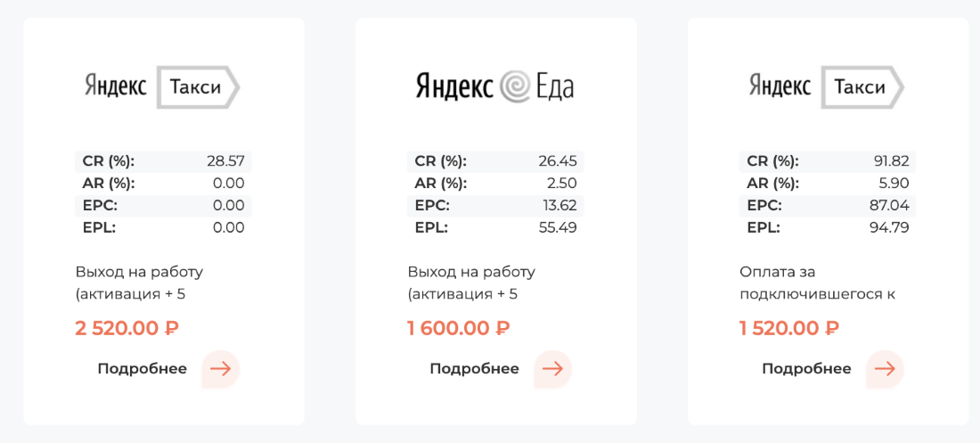Click the CR (%) row showing 28.57
This screenshot has height=443, width=980.
(x=163, y=161)
